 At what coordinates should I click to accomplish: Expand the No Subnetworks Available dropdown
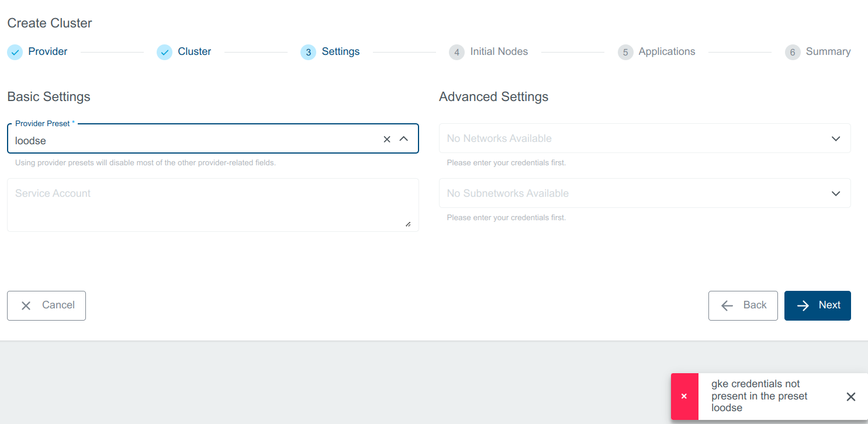tap(644, 193)
